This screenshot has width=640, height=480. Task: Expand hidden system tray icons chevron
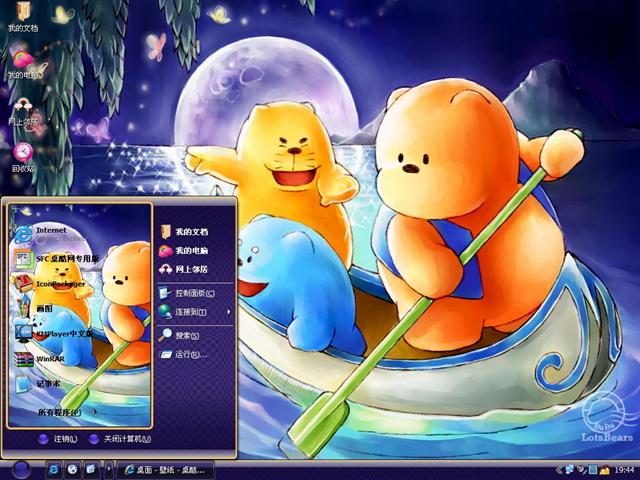point(558,470)
